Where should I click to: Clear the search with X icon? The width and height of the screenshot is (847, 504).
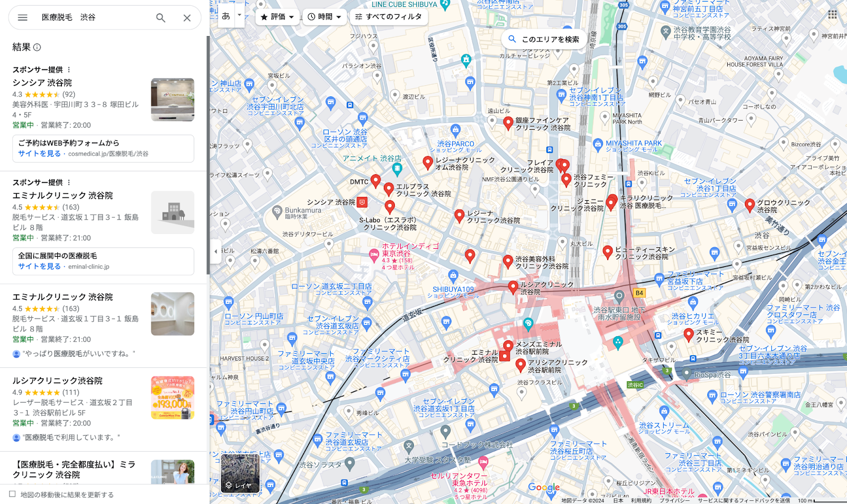187,17
